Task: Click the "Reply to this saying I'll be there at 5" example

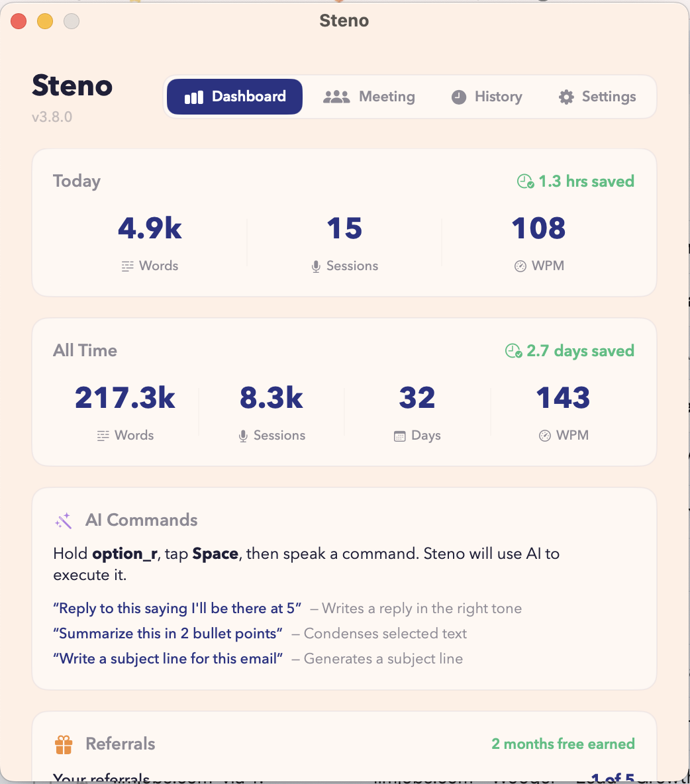Action: click(x=177, y=609)
